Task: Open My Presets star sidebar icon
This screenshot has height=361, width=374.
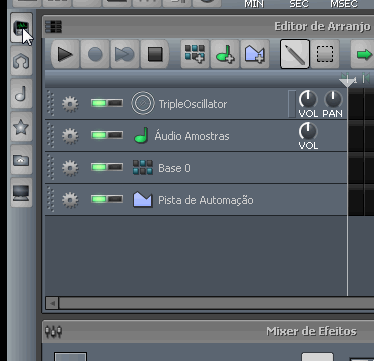Action: (21, 127)
